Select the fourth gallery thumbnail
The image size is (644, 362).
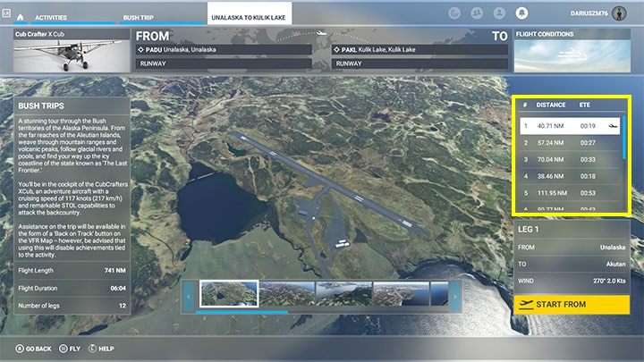point(401,293)
